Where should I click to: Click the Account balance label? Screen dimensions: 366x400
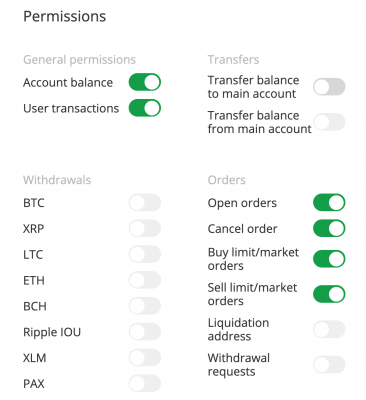click(68, 83)
